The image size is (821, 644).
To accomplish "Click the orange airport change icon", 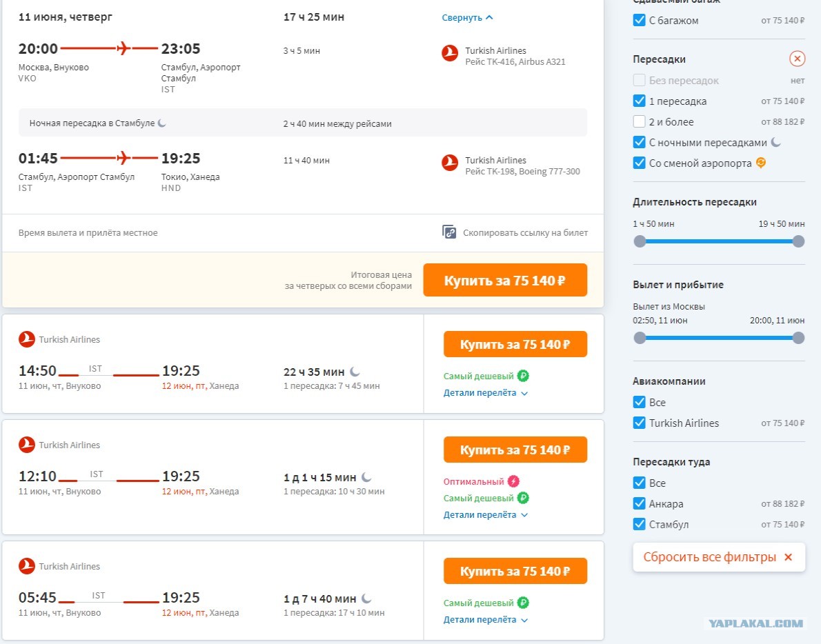I will (x=761, y=163).
